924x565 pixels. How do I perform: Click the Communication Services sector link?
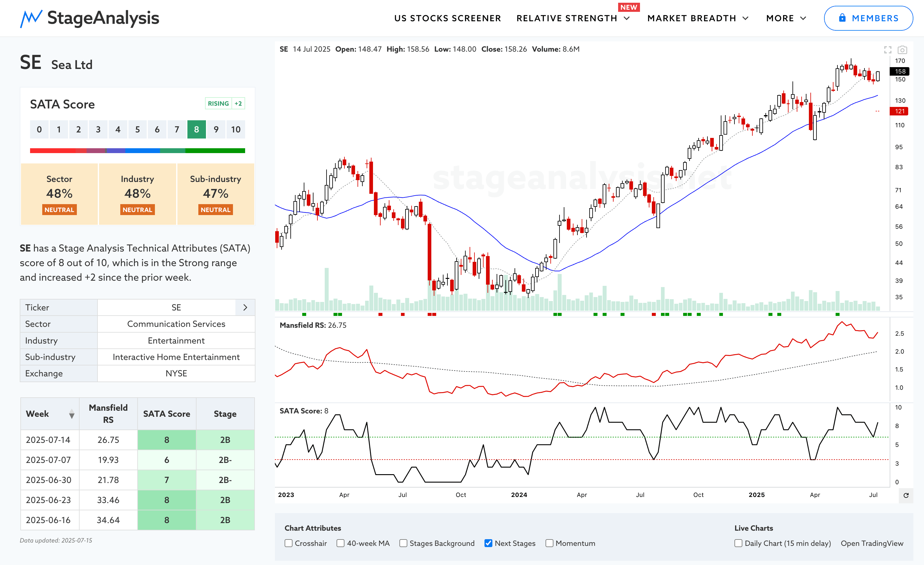176,324
